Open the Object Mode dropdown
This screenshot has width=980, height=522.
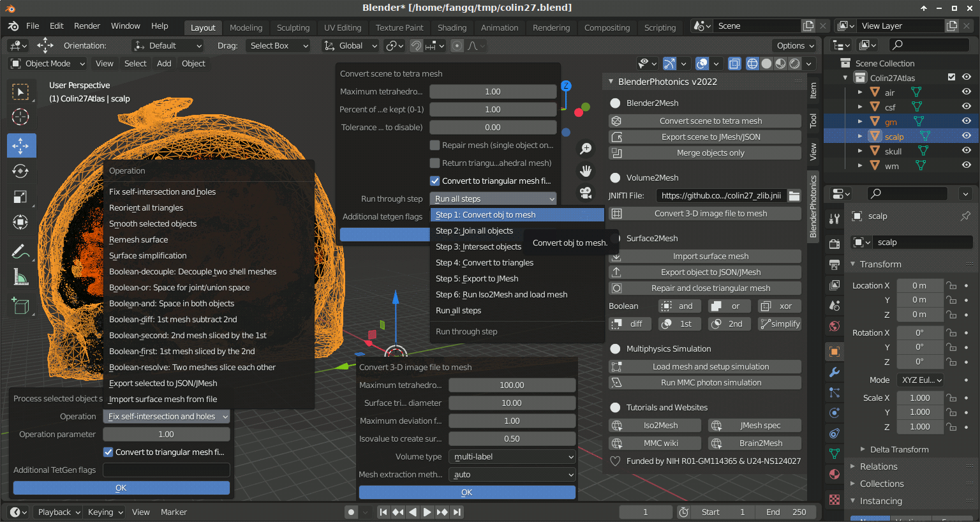47,63
